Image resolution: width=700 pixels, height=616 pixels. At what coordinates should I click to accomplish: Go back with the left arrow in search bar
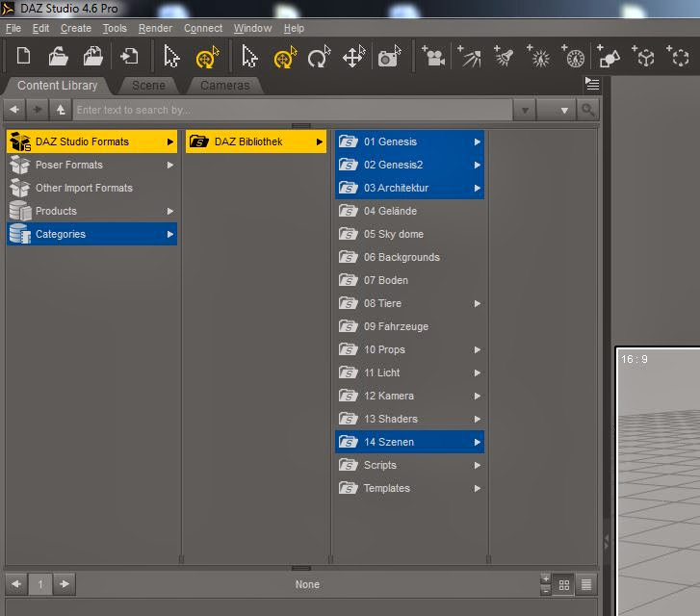click(14, 110)
